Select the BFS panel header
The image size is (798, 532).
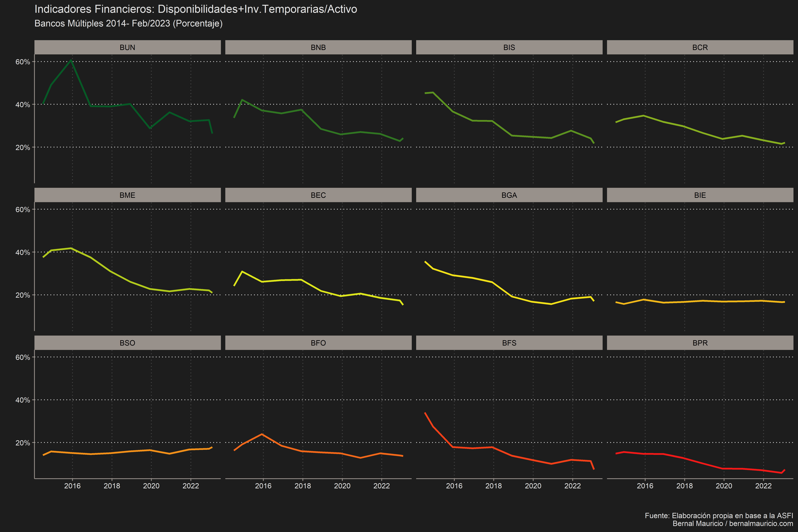pos(509,343)
